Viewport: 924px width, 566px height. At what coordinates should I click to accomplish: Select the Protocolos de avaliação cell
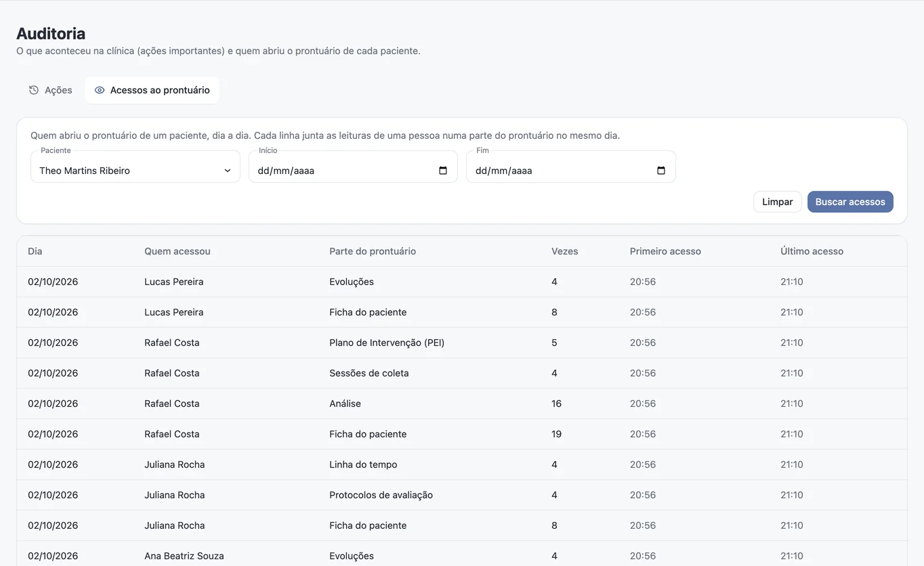click(381, 495)
